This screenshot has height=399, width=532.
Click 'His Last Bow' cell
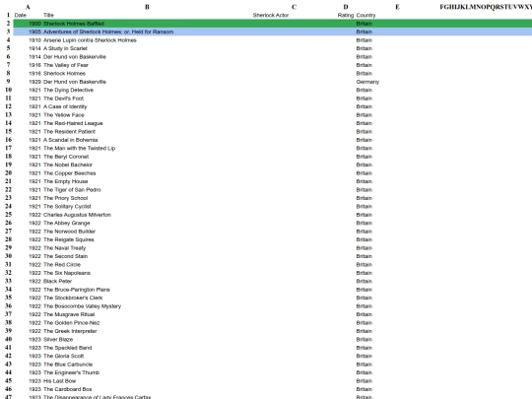(x=59, y=380)
